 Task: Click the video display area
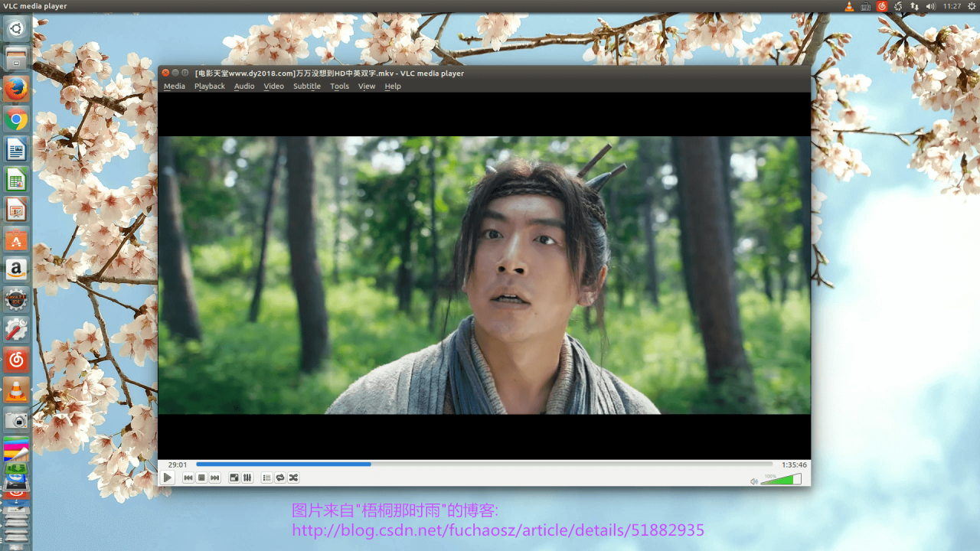[484, 275]
